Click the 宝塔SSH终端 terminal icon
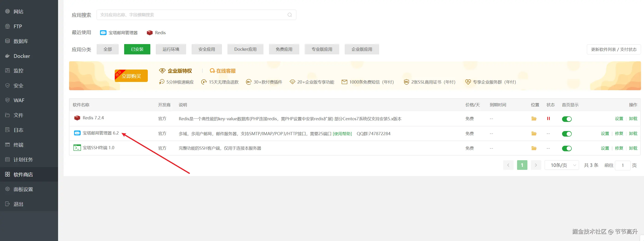Screen dimensions: 644x241 click(x=77, y=148)
